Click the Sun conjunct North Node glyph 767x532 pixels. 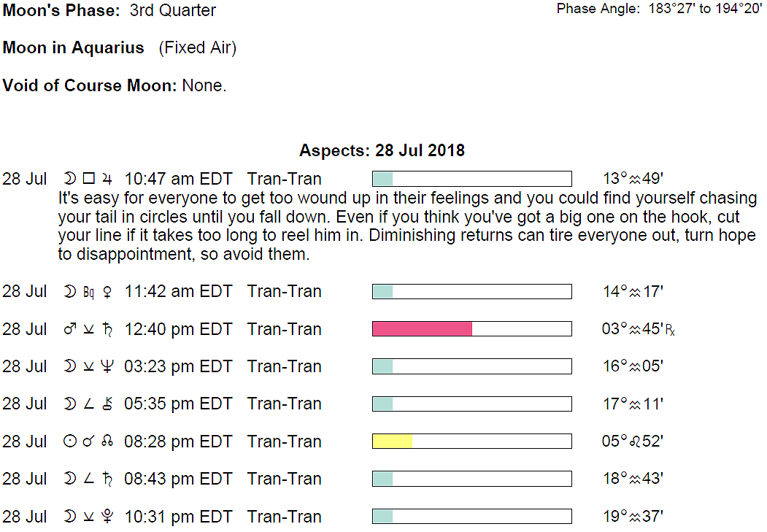89,442
